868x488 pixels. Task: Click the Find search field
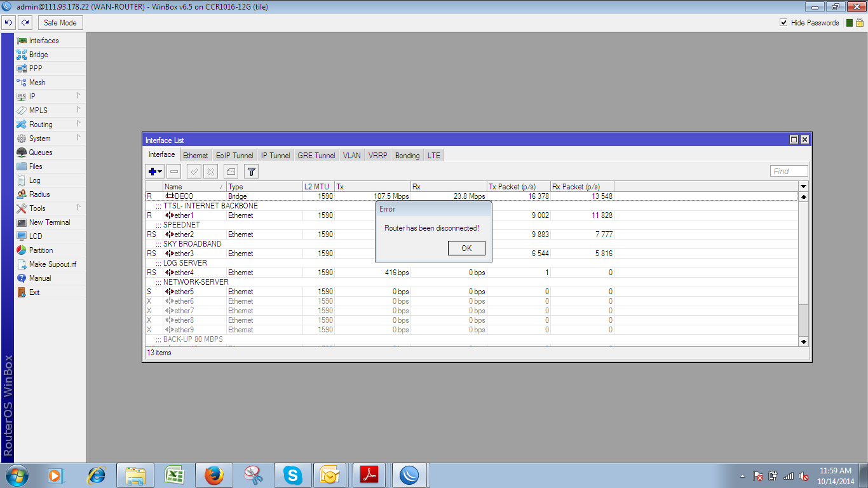[789, 171]
